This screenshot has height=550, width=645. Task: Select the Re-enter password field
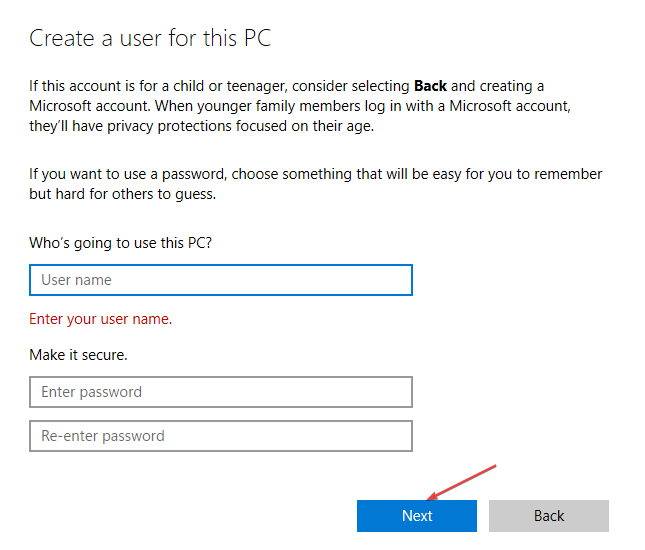tap(220, 436)
